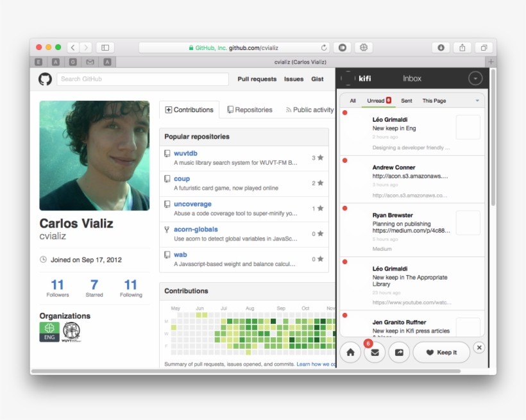The height and width of the screenshot is (420, 526).
Task: Toggle unread dot on Ryan Brewster message
Action: 344,208
